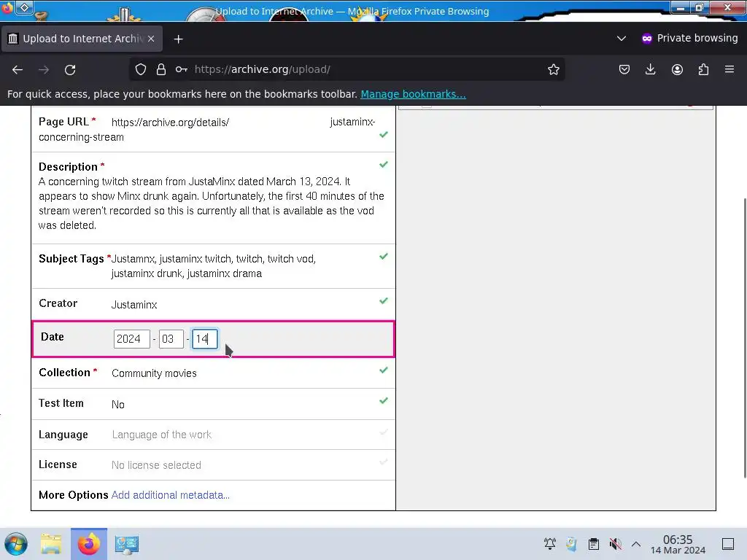The image size is (747, 560).
Task: Open the taskbar system settings app
Action: (126, 544)
